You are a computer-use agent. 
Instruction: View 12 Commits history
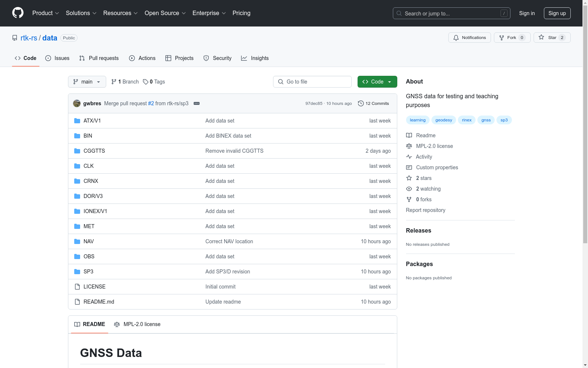[x=373, y=103]
